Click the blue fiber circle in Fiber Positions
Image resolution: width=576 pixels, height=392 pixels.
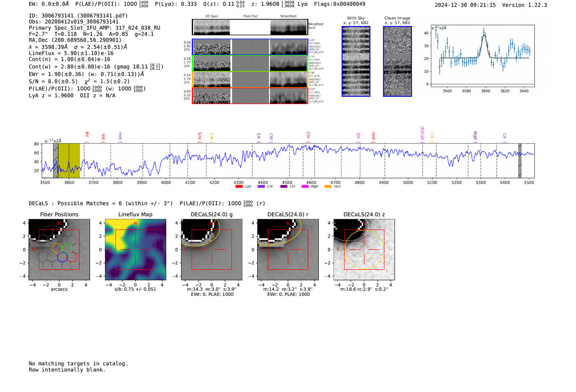(63, 257)
